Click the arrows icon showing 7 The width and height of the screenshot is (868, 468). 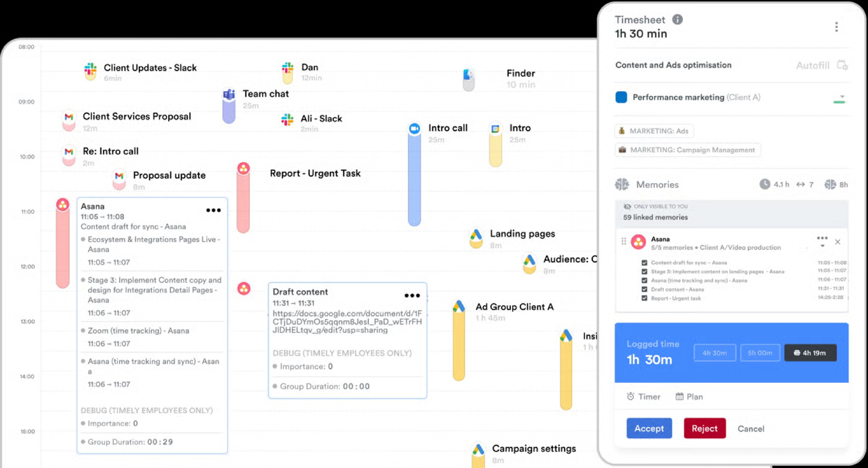(x=801, y=184)
